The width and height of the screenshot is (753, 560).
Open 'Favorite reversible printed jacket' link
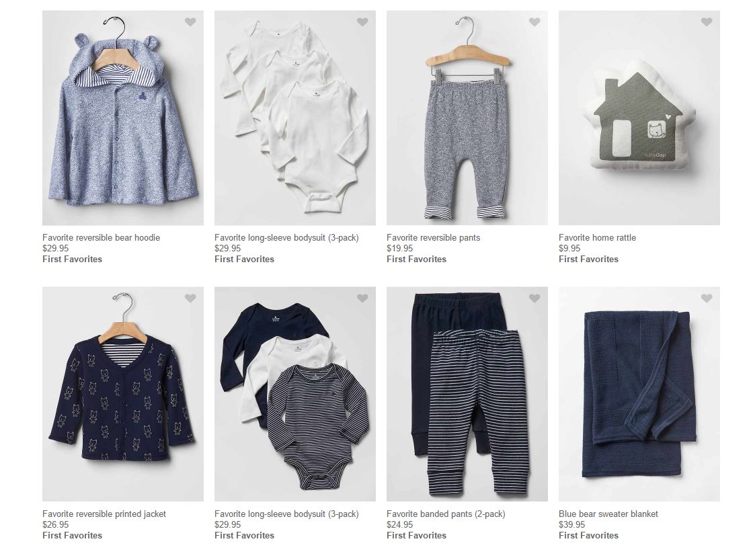[x=104, y=514]
